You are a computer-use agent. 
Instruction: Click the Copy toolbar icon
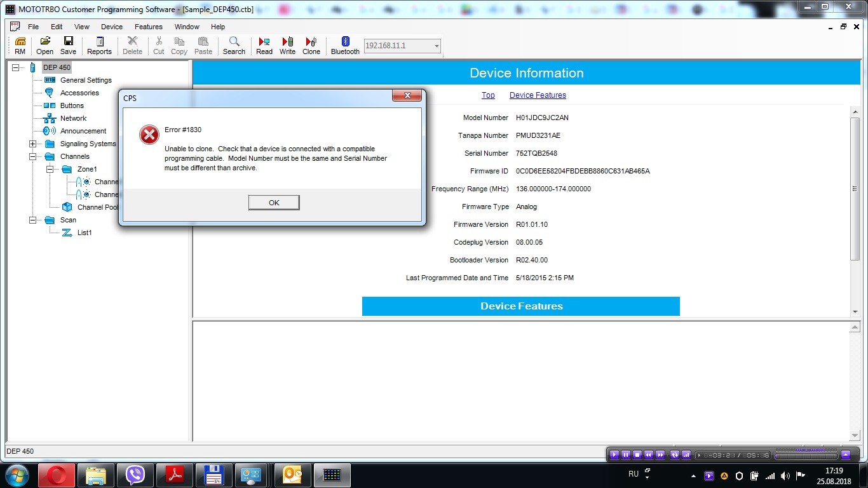click(179, 46)
